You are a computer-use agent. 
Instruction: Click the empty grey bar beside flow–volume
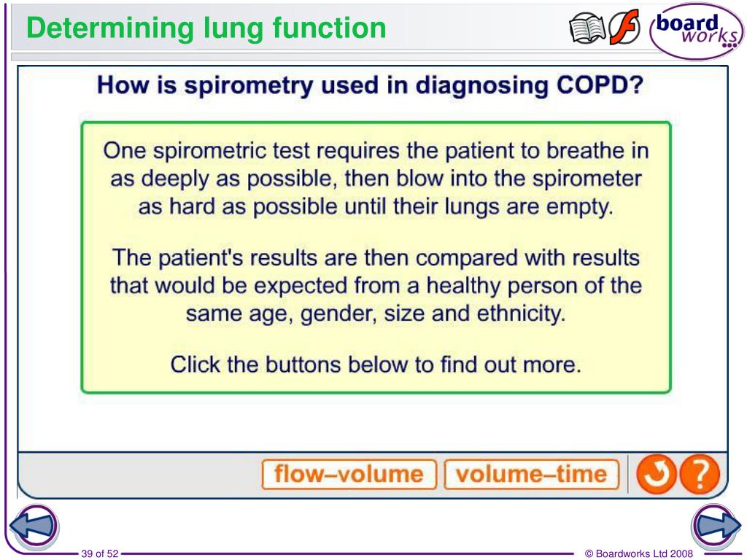[139, 474]
